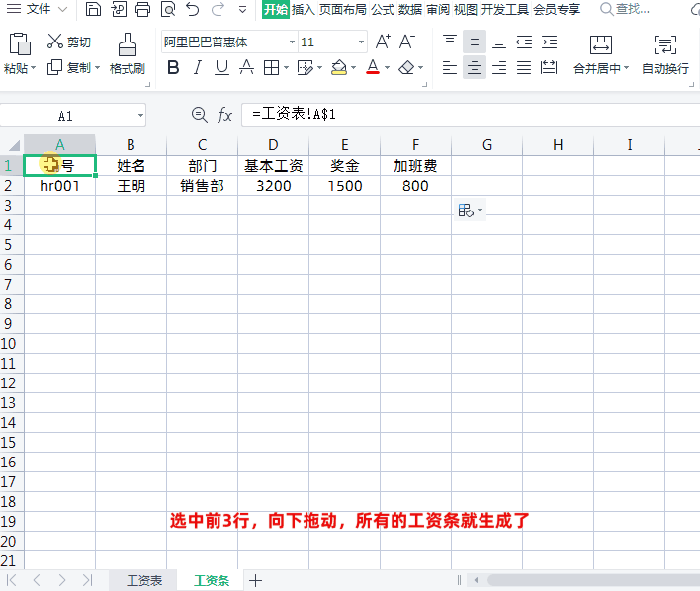Expand the borders dropdown arrow

(x=286, y=68)
